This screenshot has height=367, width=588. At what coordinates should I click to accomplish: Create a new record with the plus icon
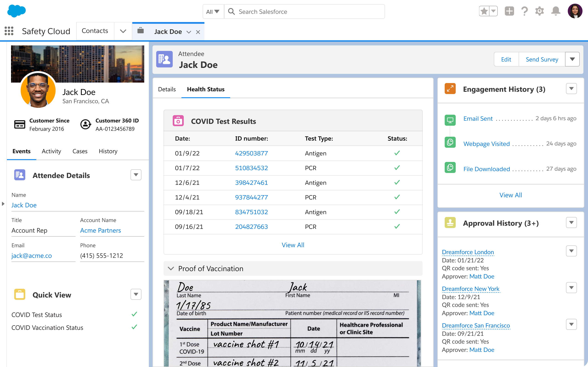(x=509, y=11)
